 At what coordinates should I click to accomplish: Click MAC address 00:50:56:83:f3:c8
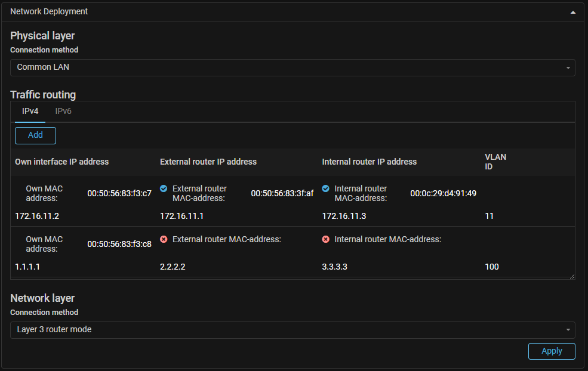(119, 244)
